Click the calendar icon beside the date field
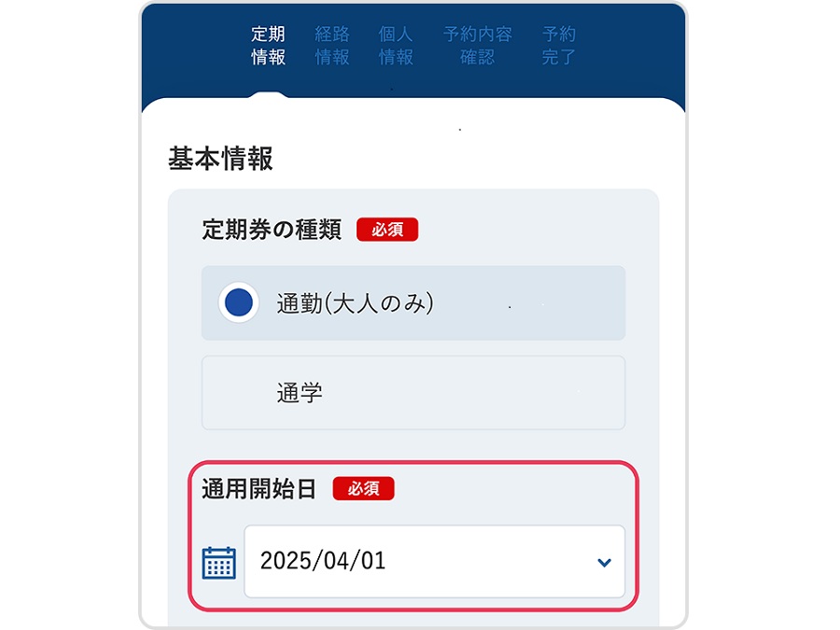 (218, 563)
